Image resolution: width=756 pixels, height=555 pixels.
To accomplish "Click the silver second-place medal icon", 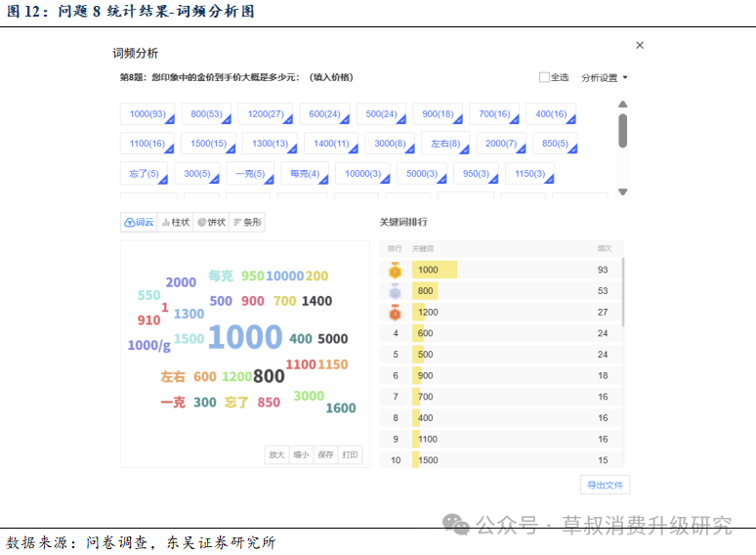I will tap(395, 291).
